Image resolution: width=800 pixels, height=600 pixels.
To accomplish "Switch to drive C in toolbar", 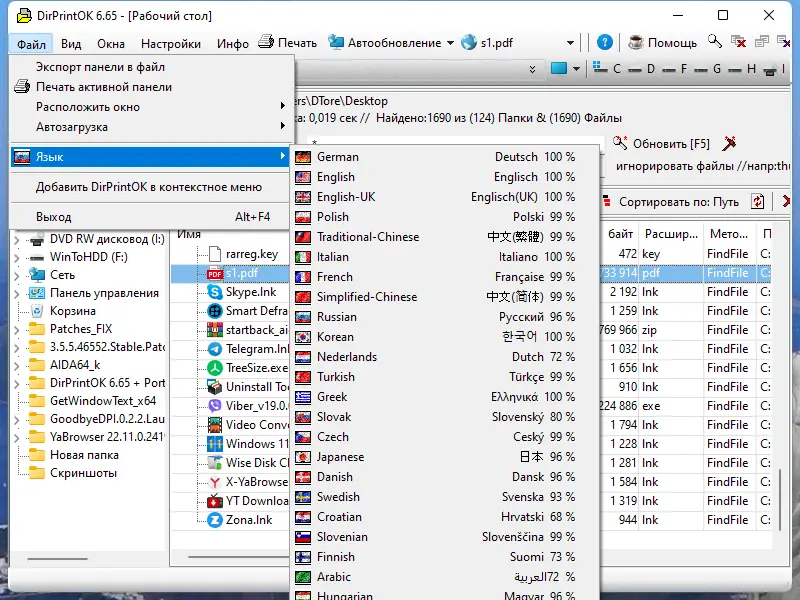I will [x=607, y=68].
